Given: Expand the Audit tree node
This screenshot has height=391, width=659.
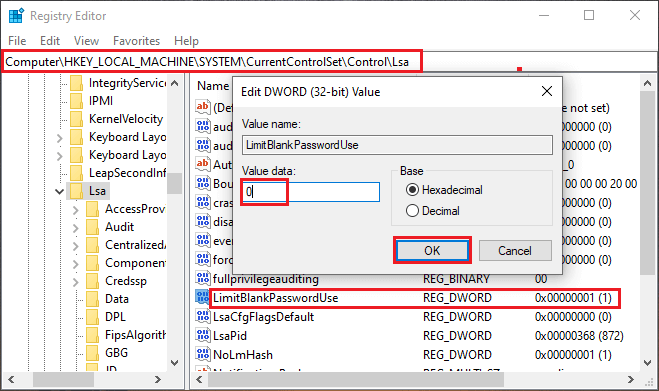Looking at the screenshot, I should 76,228.
